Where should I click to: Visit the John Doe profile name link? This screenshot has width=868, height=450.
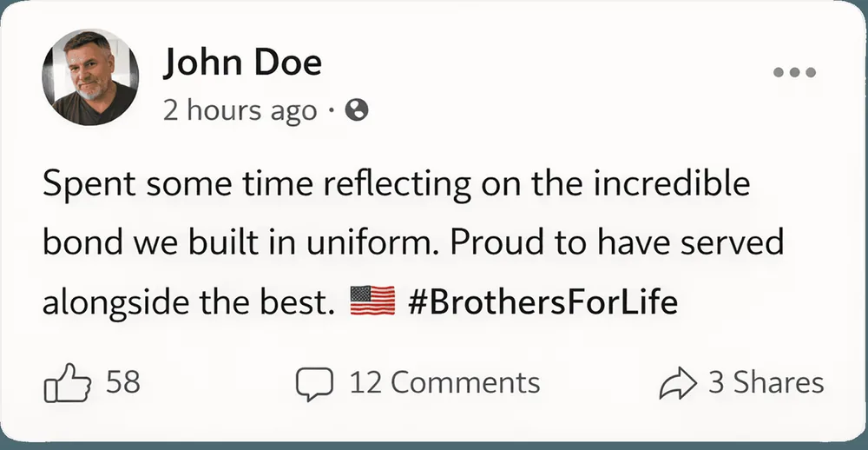pos(242,62)
